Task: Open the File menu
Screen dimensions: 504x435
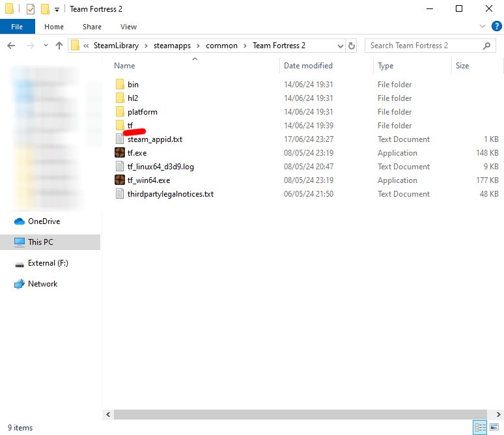Action: tap(18, 27)
